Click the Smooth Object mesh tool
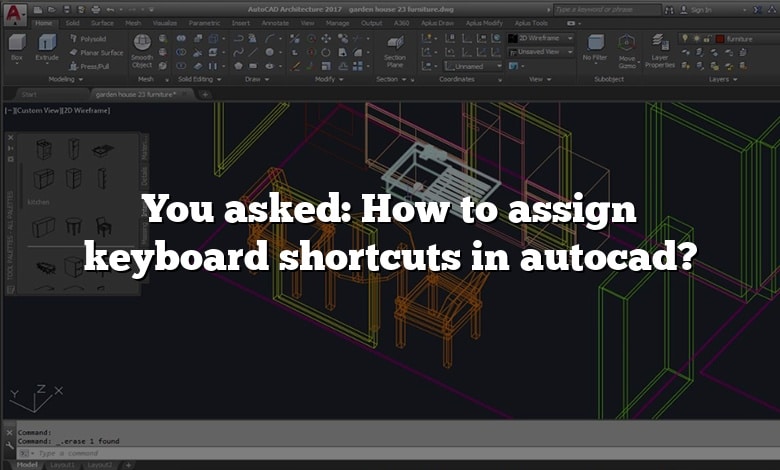The width and height of the screenshot is (780, 470). [142, 51]
